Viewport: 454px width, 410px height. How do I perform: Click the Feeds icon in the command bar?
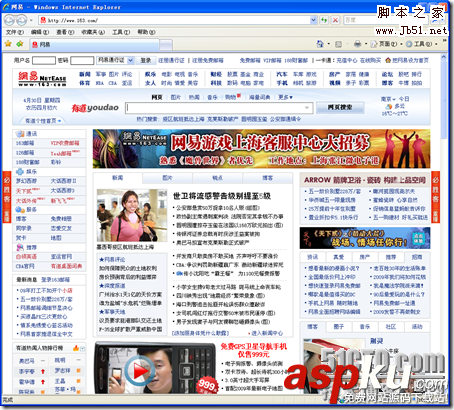click(338, 44)
